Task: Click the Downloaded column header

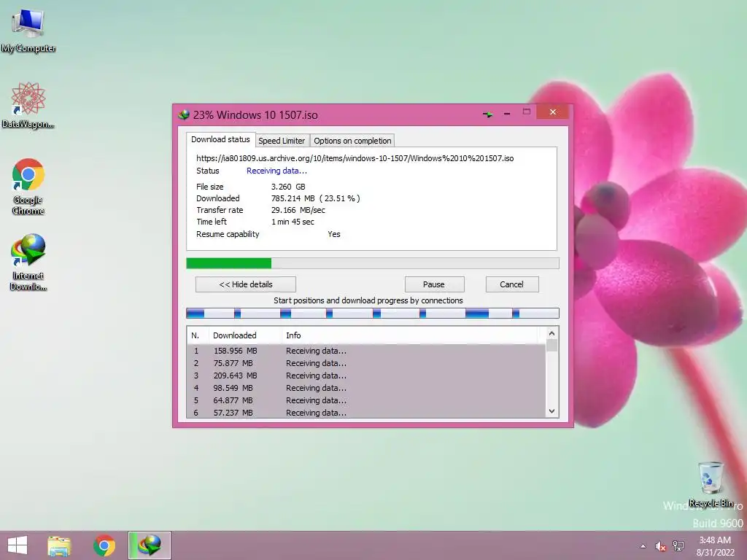Action: coord(245,335)
